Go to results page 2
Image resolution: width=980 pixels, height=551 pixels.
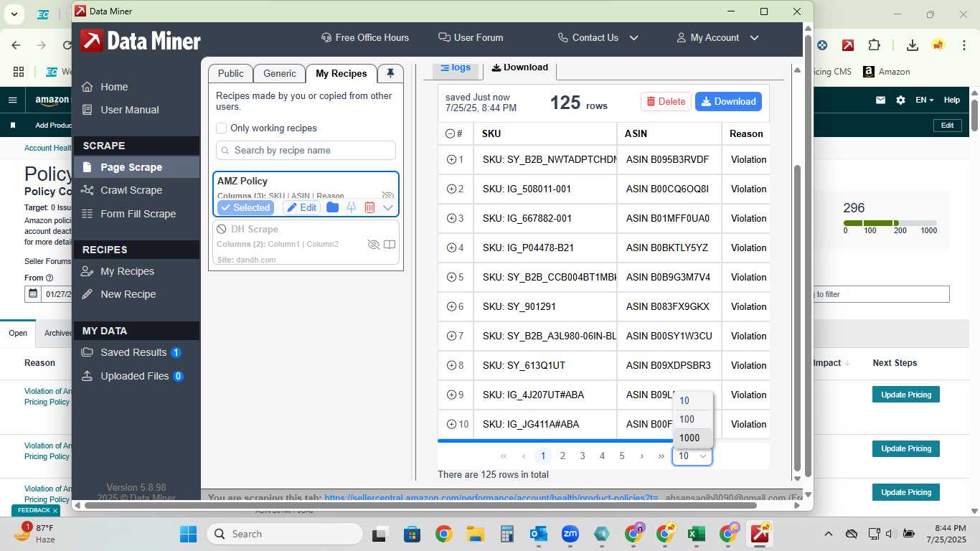562,456
